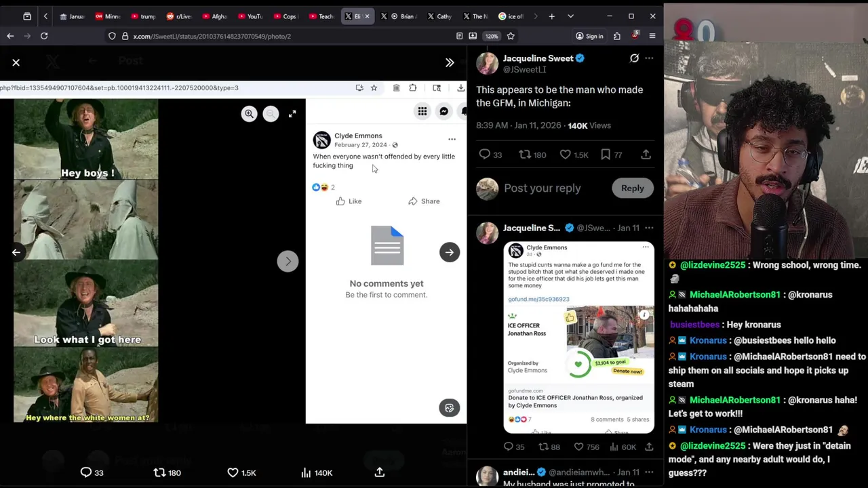Open Jacqueline S... name on thread reply
868x488 pixels.
[x=532, y=228]
